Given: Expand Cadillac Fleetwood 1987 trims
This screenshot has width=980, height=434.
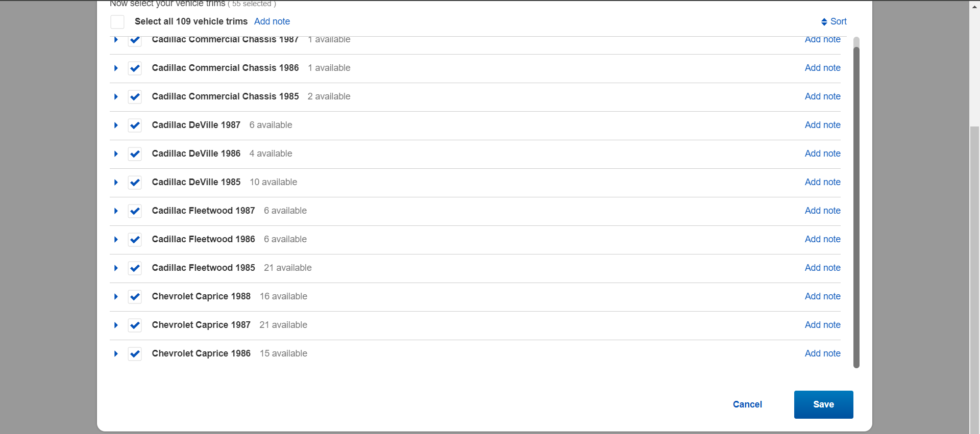Looking at the screenshot, I should point(116,211).
